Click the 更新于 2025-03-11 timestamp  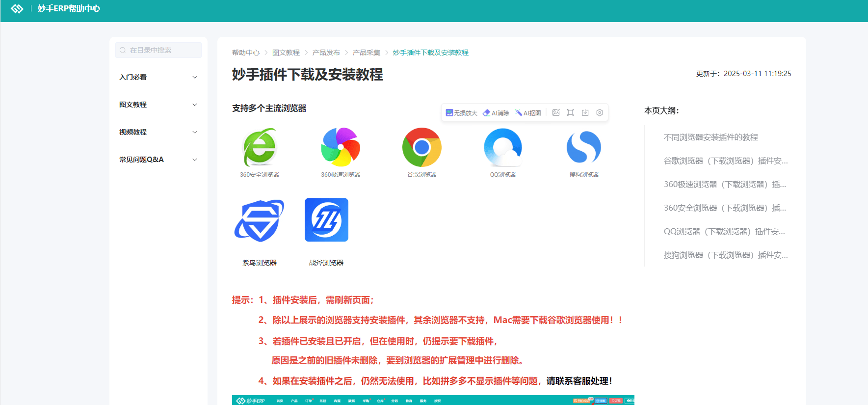743,74
